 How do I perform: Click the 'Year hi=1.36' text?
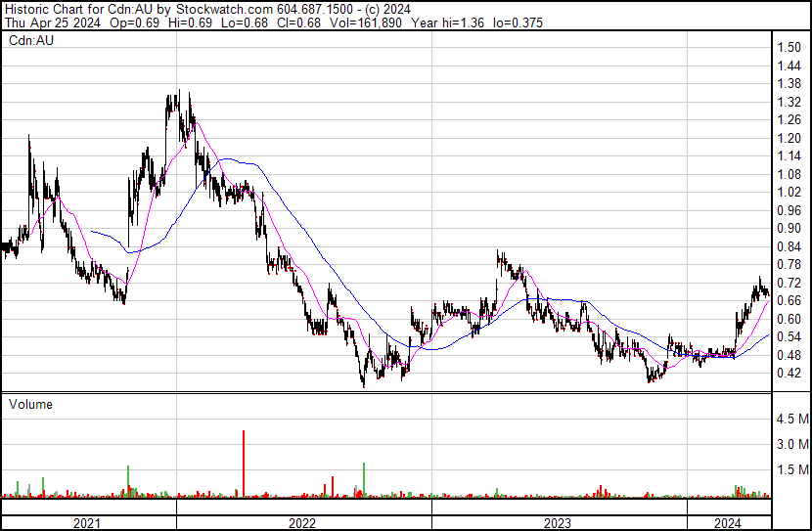[x=447, y=22]
